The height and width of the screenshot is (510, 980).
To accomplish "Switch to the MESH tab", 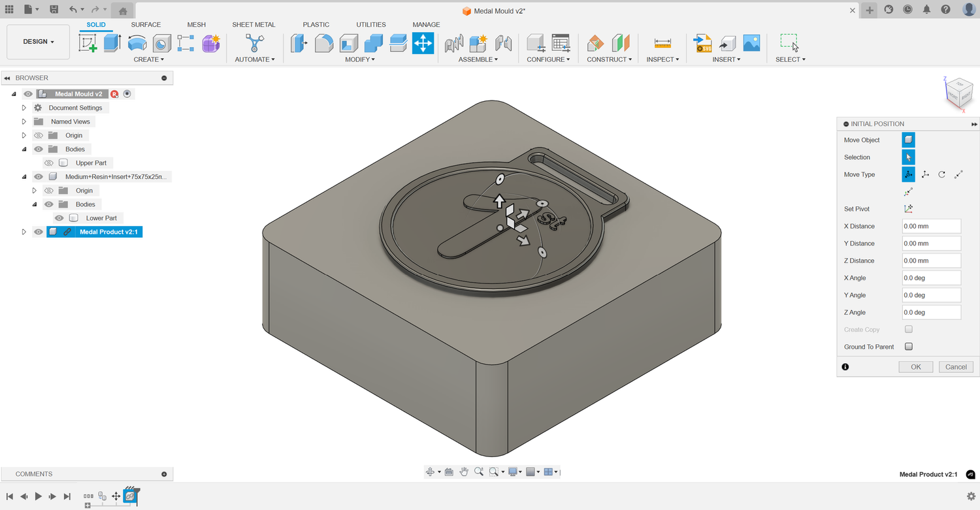I will 196,25.
